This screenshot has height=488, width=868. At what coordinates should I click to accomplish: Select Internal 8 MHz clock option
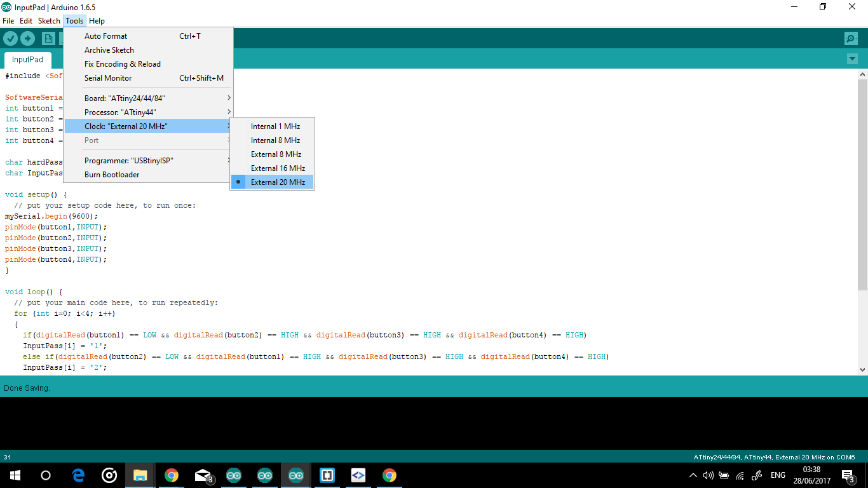[x=272, y=140]
